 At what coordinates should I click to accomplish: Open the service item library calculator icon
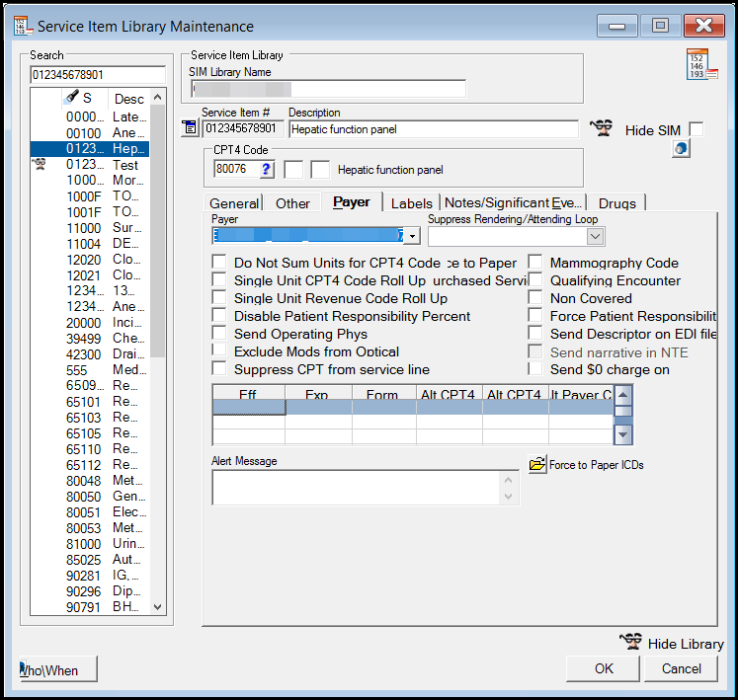click(x=701, y=64)
